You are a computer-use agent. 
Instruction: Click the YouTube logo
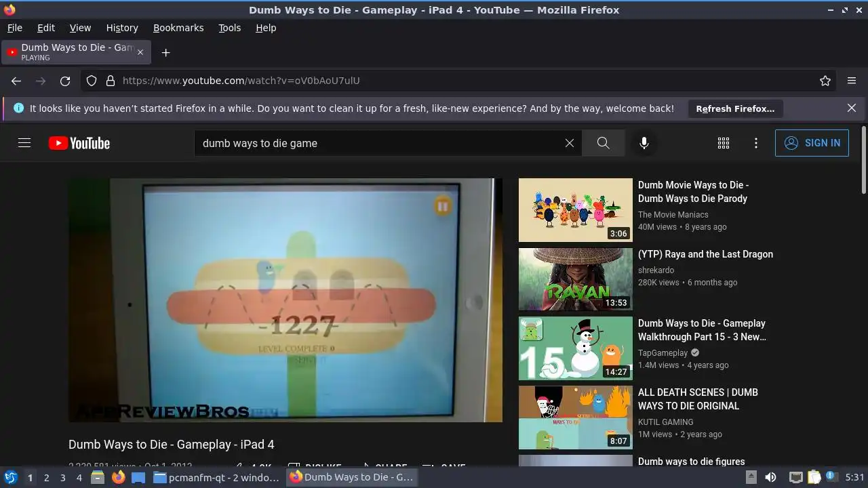pos(79,143)
